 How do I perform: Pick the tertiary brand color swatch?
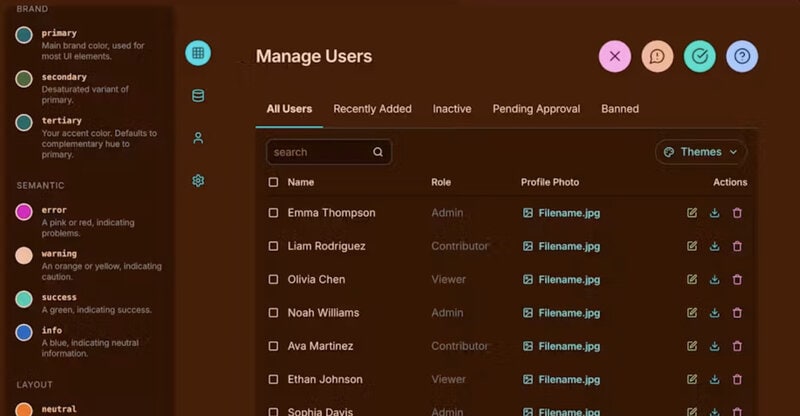tap(24, 123)
